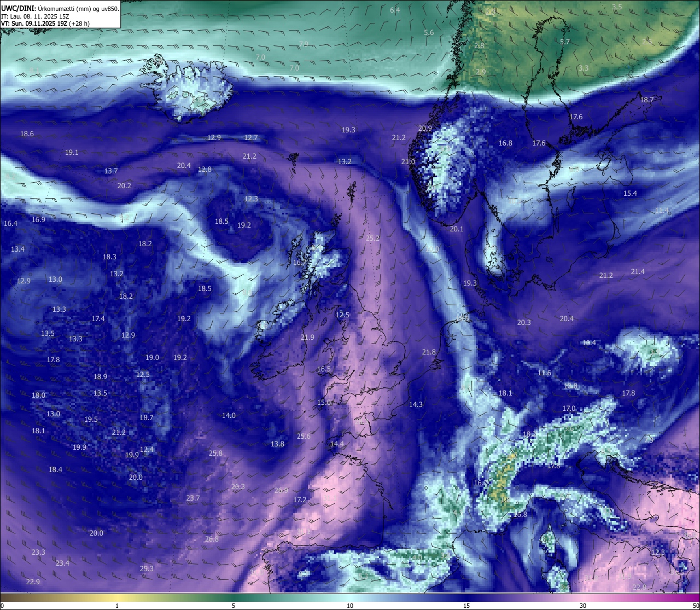Click the map value "22.9"

tap(33, 582)
